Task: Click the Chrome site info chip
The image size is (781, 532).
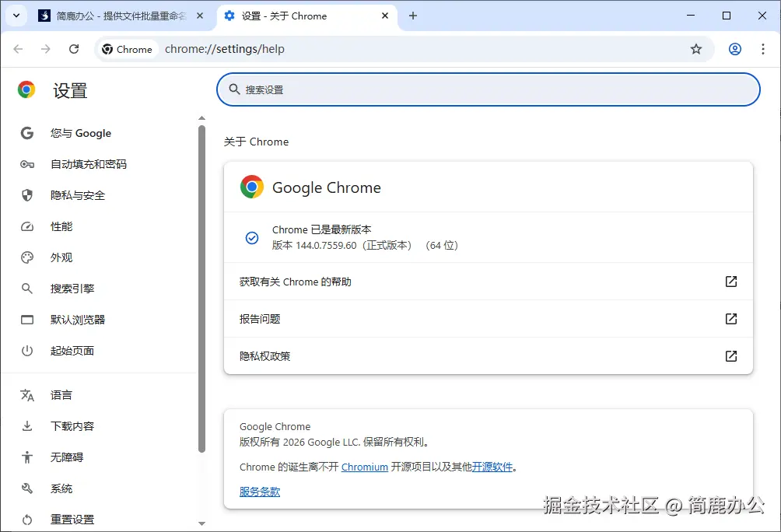Action: click(x=127, y=49)
